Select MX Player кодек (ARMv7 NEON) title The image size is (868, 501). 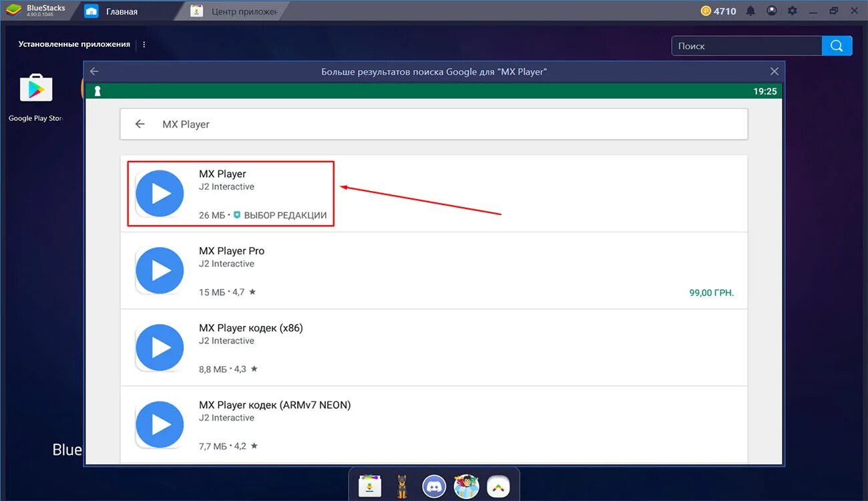tap(274, 405)
